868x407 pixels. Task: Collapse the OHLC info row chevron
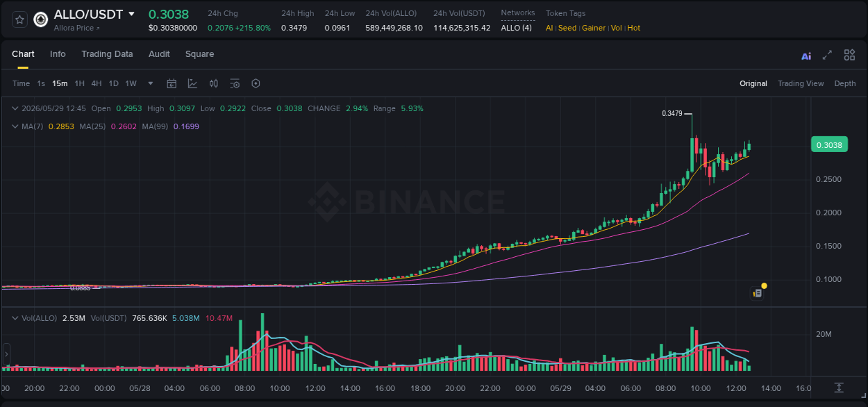click(15, 108)
